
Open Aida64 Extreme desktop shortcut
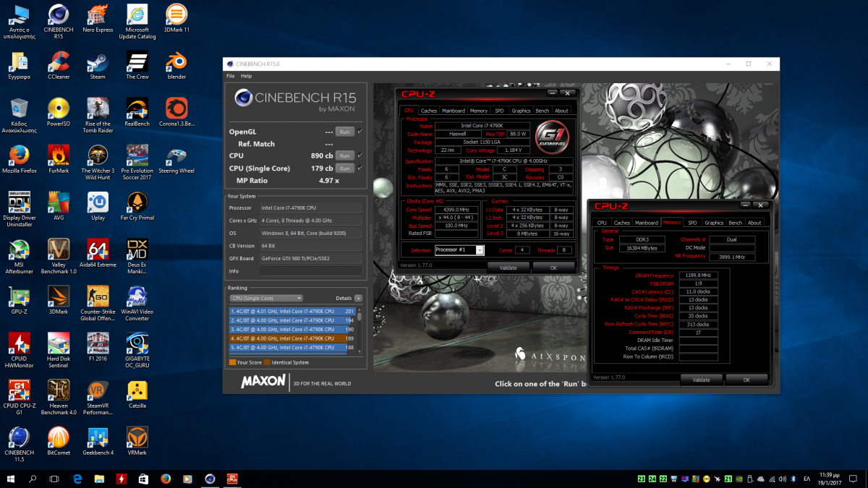point(98,254)
